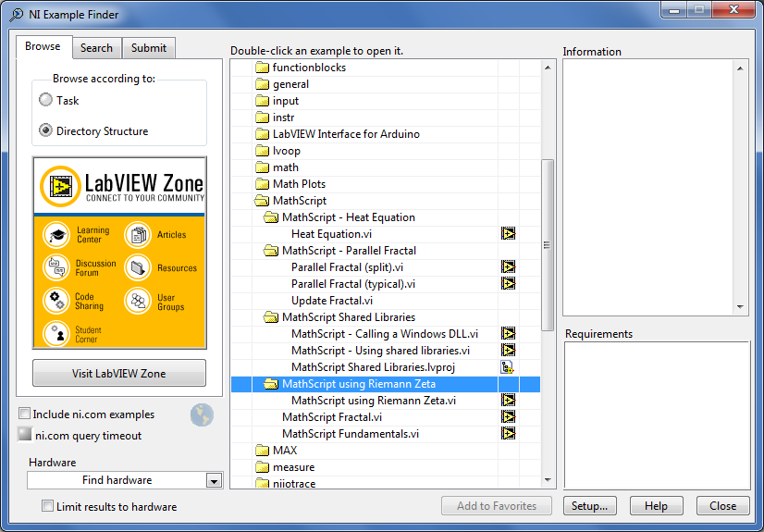
Task: Click the measure folder icon
Action: click(262, 467)
